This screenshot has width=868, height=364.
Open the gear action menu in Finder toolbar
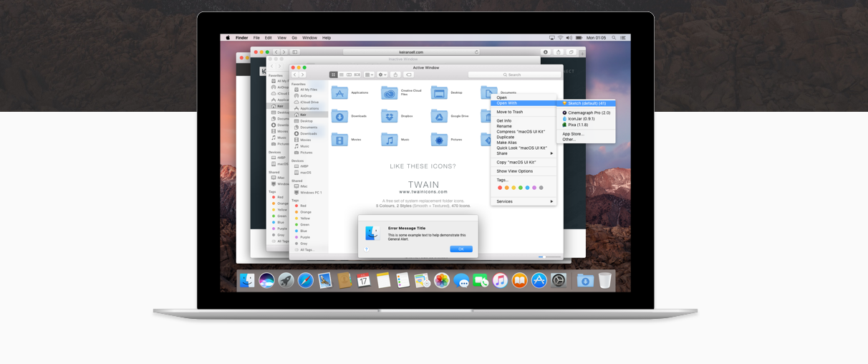pyautogui.click(x=382, y=75)
